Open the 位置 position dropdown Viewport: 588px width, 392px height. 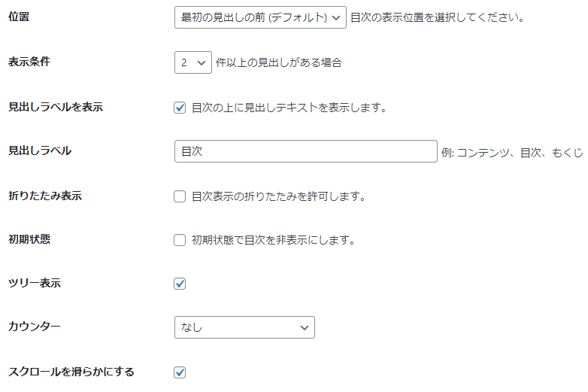[x=259, y=17]
